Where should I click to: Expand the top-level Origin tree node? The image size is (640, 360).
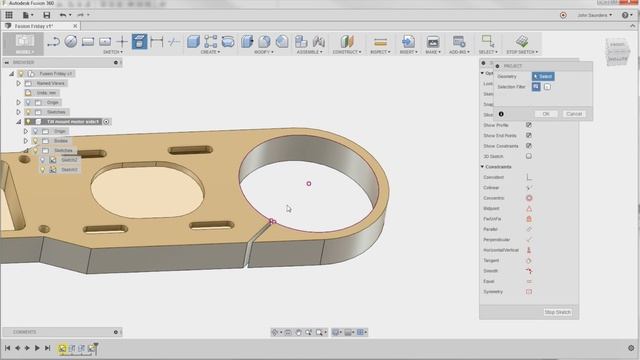pyautogui.click(x=18, y=102)
